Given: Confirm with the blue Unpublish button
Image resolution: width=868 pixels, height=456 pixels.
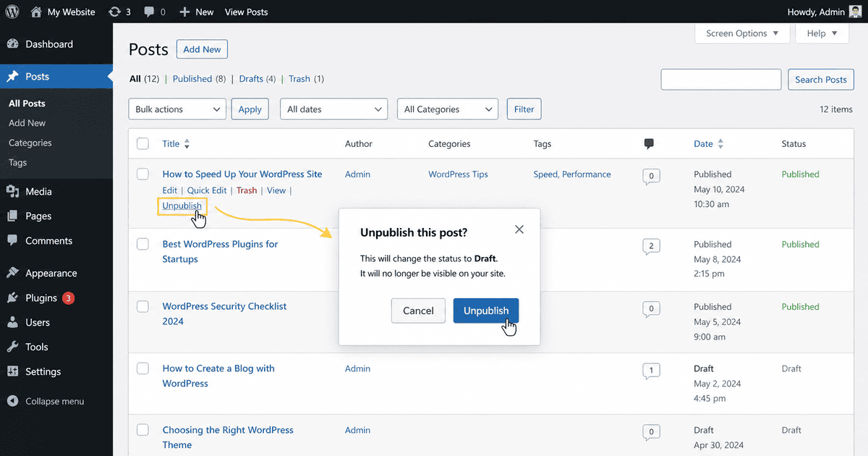Looking at the screenshot, I should 486,311.
